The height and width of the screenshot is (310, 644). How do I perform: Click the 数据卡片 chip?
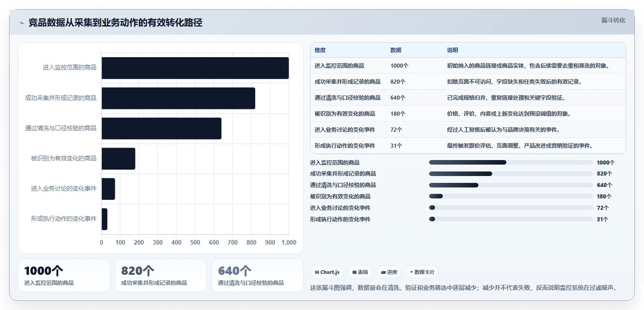click(x=422, y=272)
